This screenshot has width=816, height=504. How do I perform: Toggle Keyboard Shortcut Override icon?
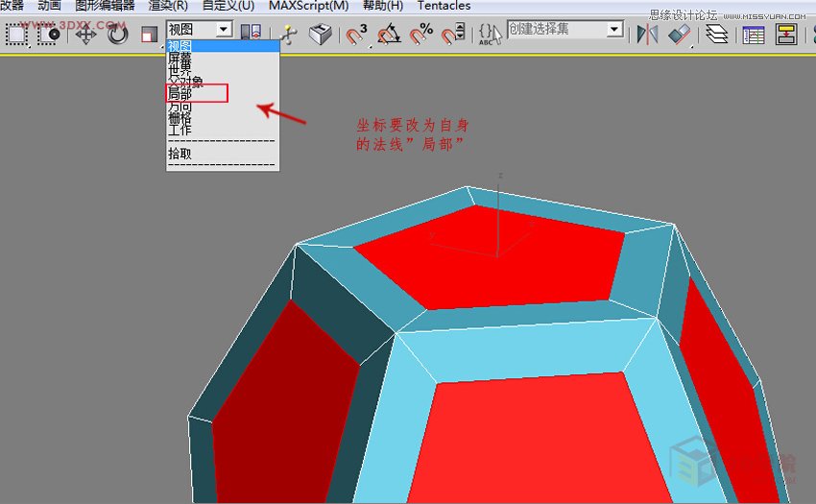click(320, 35)
